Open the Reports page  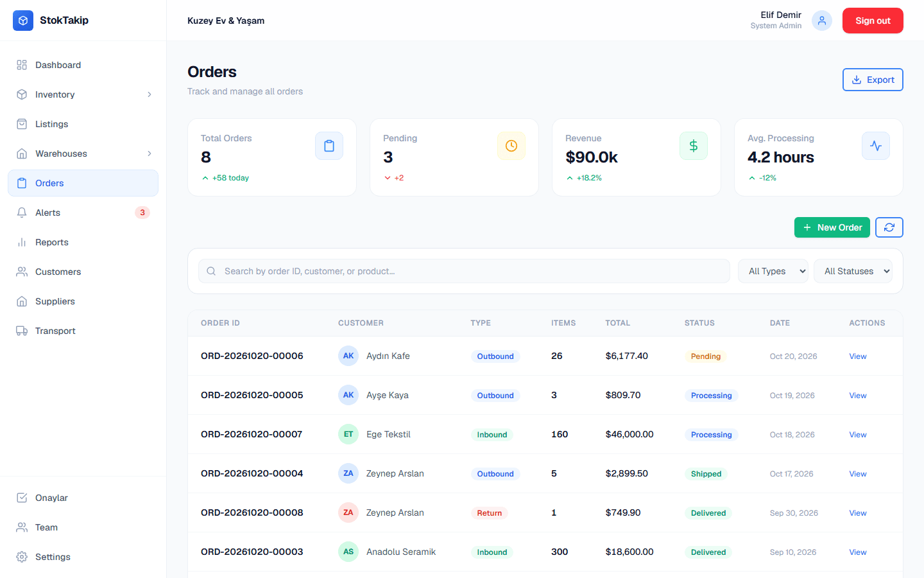[x=83, y=242]
